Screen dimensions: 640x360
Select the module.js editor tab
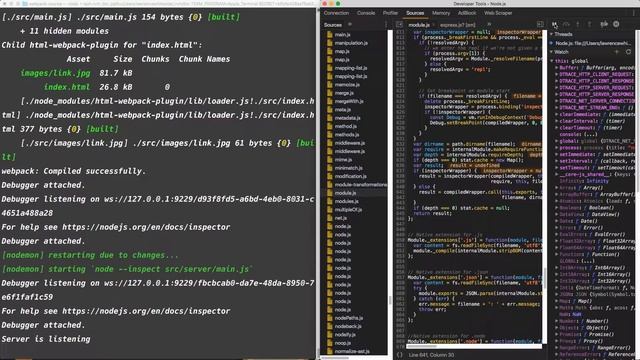coord(419,25)
